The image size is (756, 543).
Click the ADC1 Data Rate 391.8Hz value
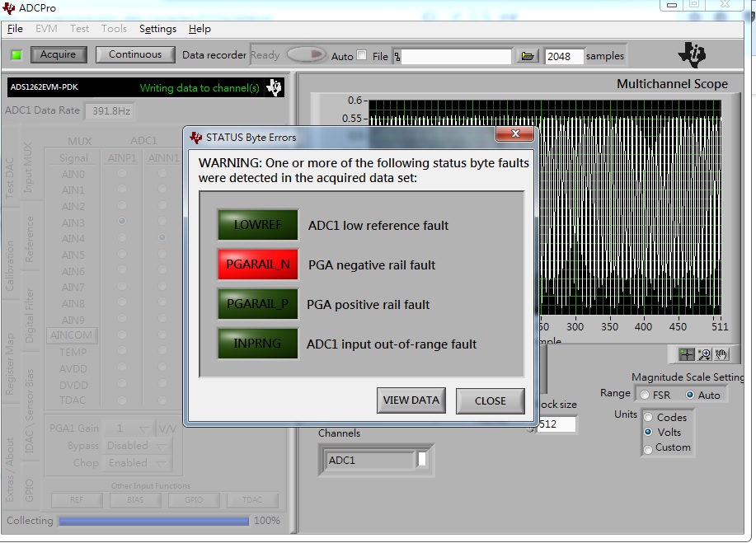point(111,110)
